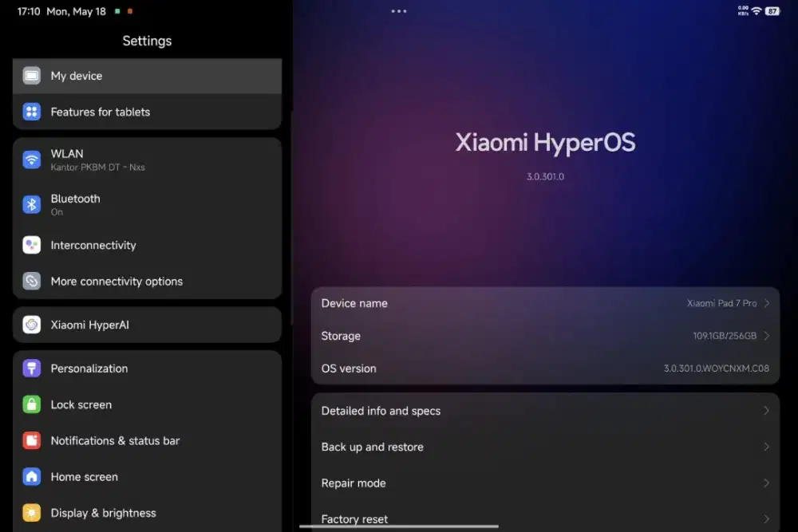Open Display & brightness settings
Image resolution: width=798 pixels, height=532 pixels.
147,513
